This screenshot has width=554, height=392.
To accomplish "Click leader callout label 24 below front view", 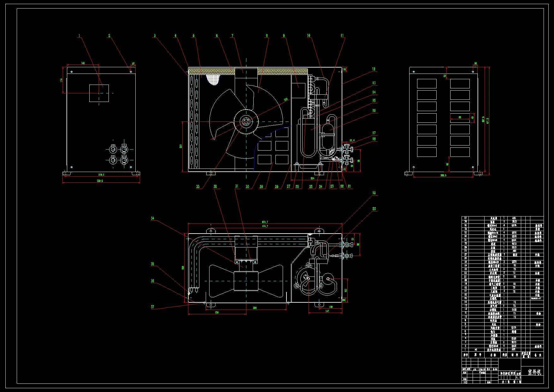I will coord(321,187).
